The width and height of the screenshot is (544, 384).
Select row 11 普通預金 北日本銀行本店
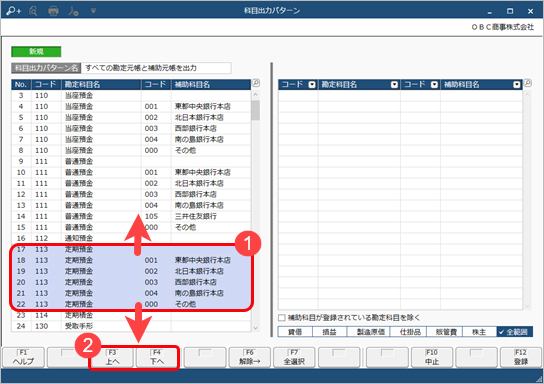pyautogui.click(x=131, y=184)
